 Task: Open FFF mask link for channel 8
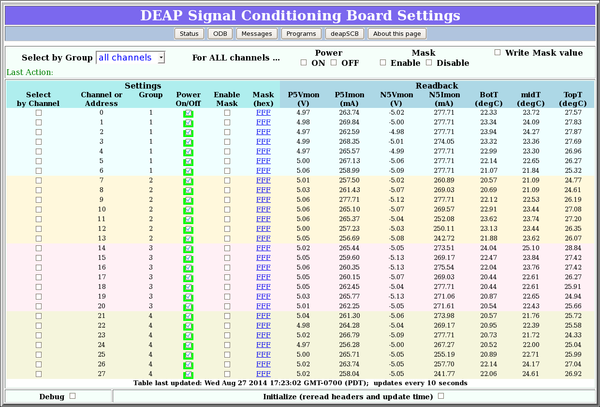[x=263, y=190]
